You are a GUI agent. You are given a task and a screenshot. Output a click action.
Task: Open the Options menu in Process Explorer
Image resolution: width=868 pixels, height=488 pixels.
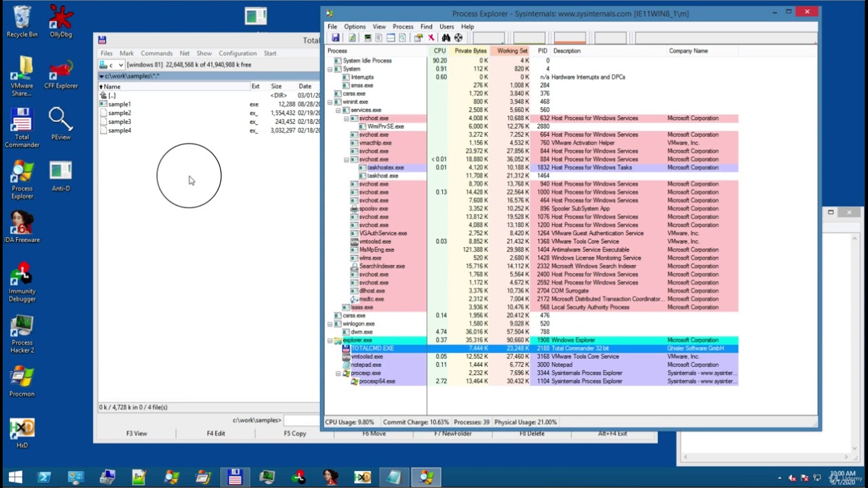tap(355, 26)
